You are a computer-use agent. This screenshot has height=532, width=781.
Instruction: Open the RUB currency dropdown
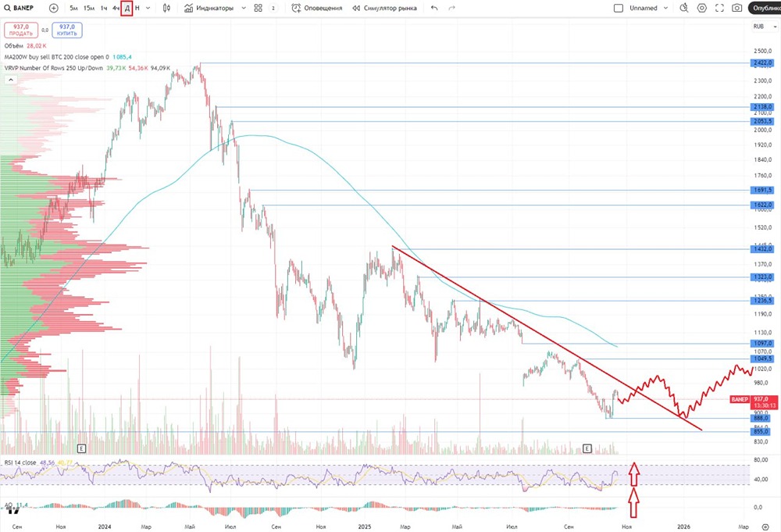765,27
